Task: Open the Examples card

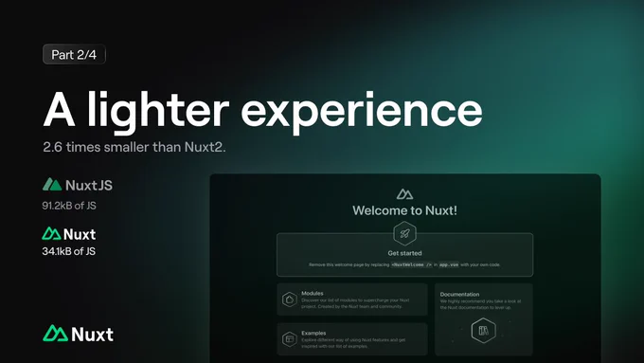Action: pos(352,339)
